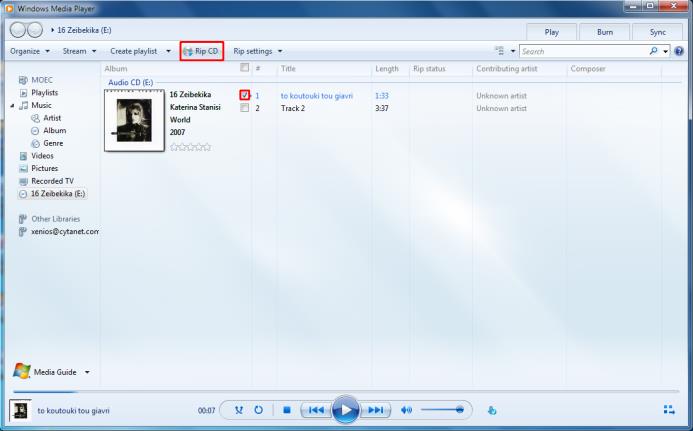Stop playback with the Stop button
The height and width of the screenshot is (431, 693).
pyautogui.click(x=287, y=410)
